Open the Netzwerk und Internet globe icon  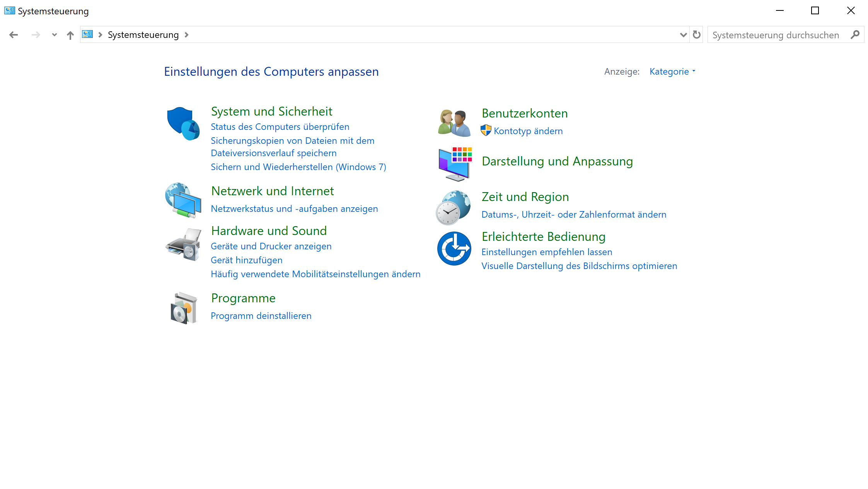tap(183, 200)
